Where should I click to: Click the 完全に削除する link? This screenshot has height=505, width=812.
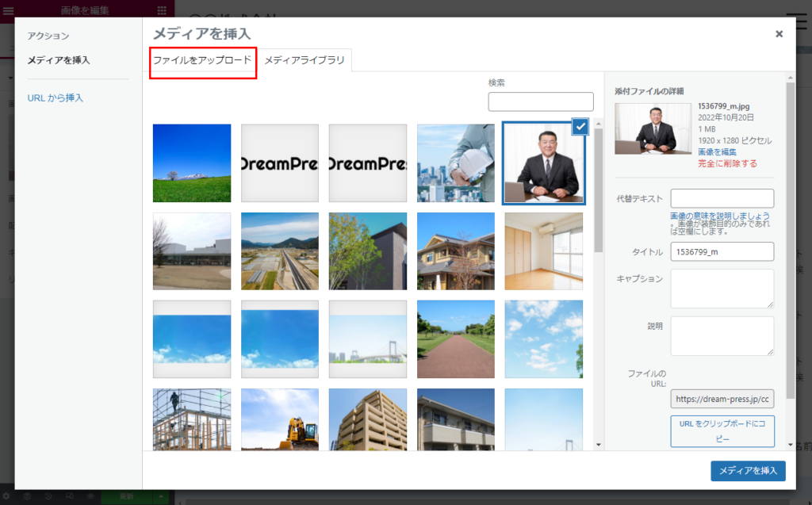click(x=727, y=163)
